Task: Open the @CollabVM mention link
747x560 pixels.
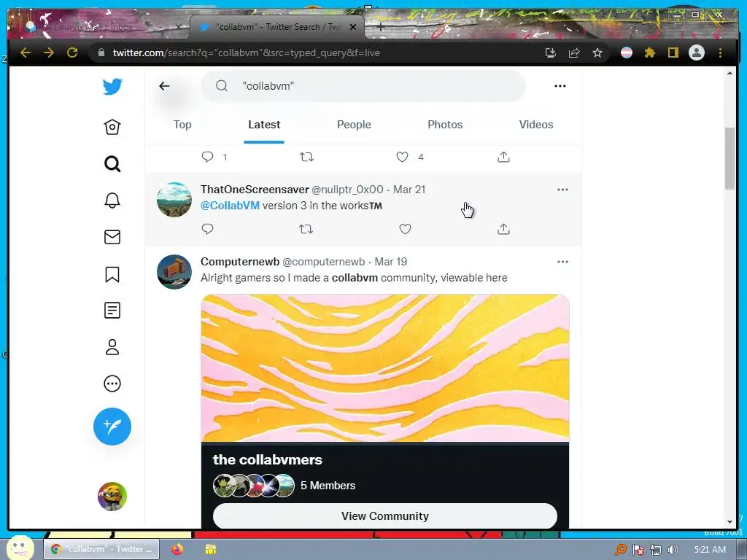Action: tap(230, 206)
